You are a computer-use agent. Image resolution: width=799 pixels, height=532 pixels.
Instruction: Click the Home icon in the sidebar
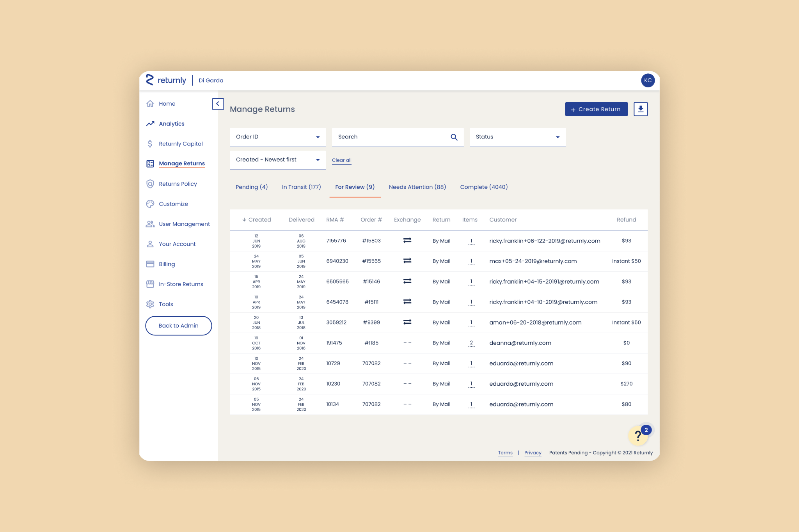click(150, 104)
